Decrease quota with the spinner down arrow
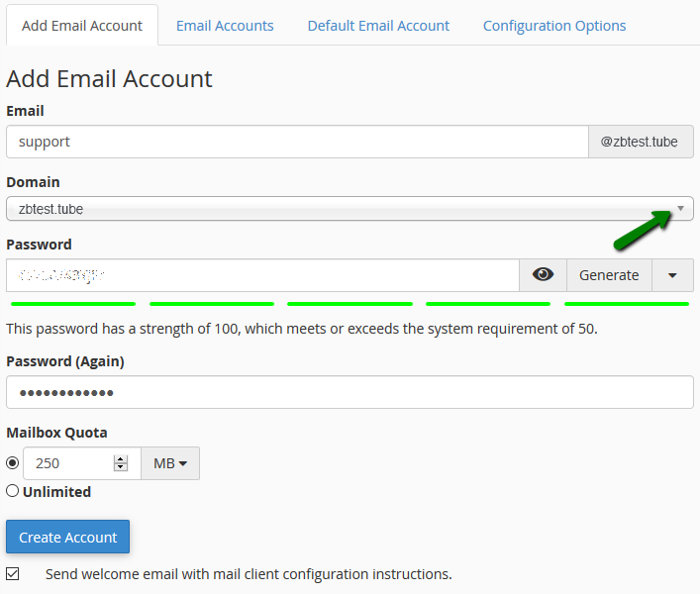The height and width of the screenshot is (594, 700). click(x=121, y=468)
